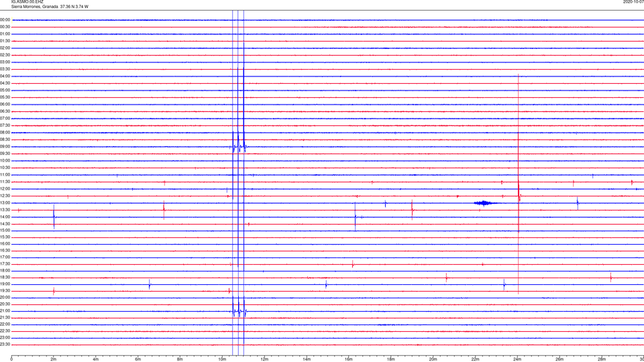Click the 23:30 time label

[5, 345]
